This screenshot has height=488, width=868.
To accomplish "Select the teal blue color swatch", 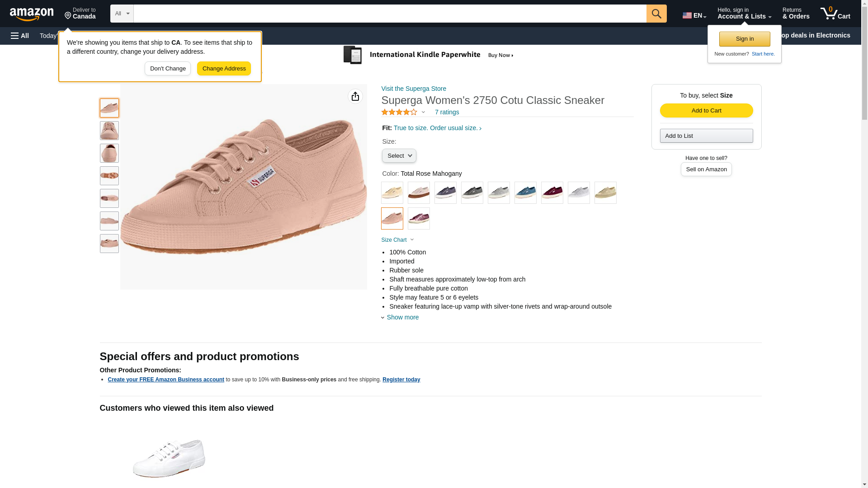I will point(525,193).
